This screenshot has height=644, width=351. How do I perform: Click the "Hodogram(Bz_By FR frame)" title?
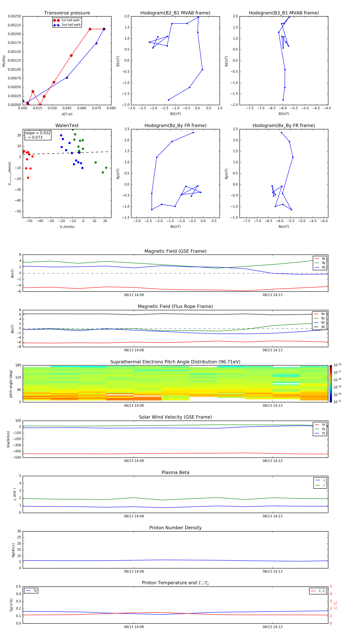pyautogui.click(x=175, y=125)
